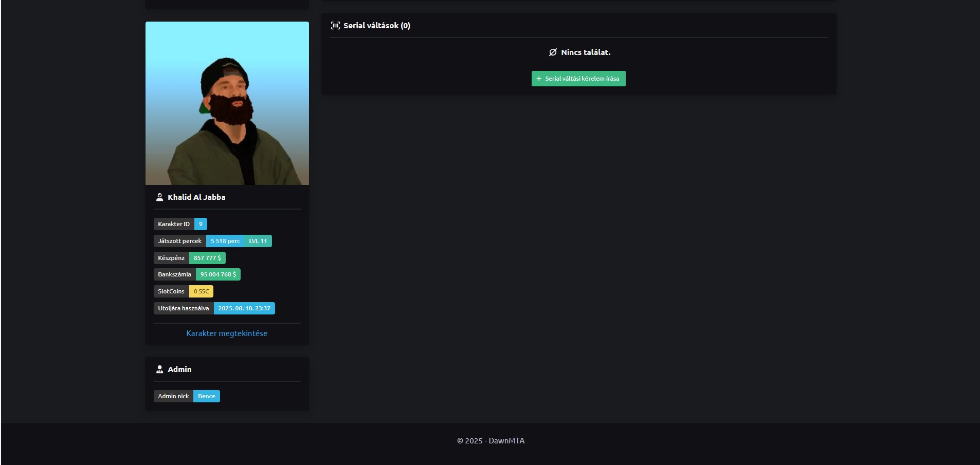
Task: Click the LVL 11 level badge
Action: 258,241
